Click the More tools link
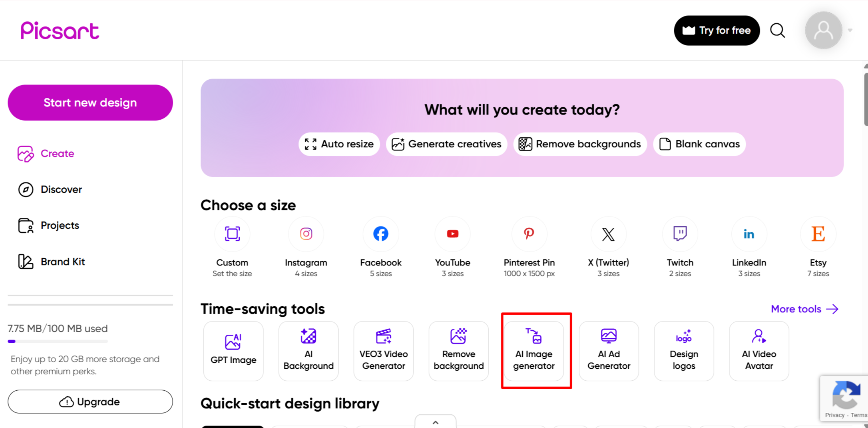Image resolution: width=868 pixels, height=428 pixels. coord(805,309)
